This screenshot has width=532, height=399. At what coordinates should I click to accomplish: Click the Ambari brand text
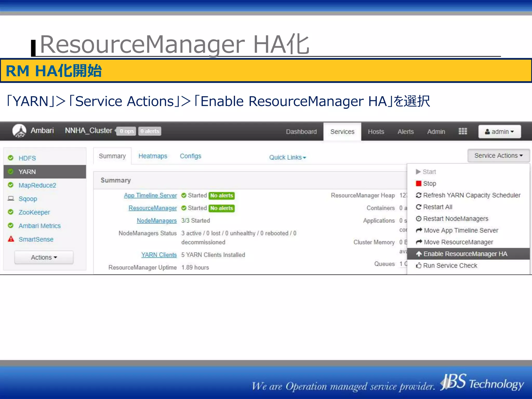click(x=42, y=130)
